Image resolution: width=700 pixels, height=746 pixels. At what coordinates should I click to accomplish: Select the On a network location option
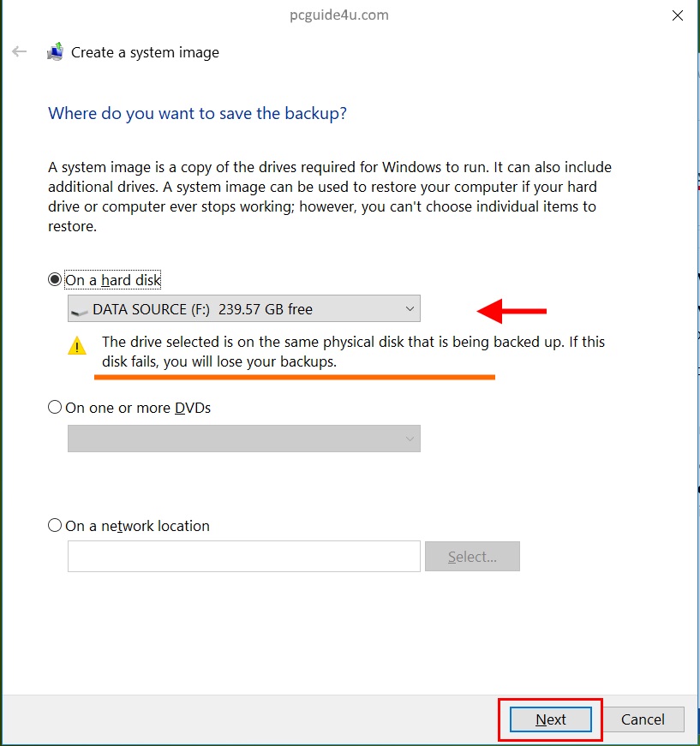pos(56,526)
